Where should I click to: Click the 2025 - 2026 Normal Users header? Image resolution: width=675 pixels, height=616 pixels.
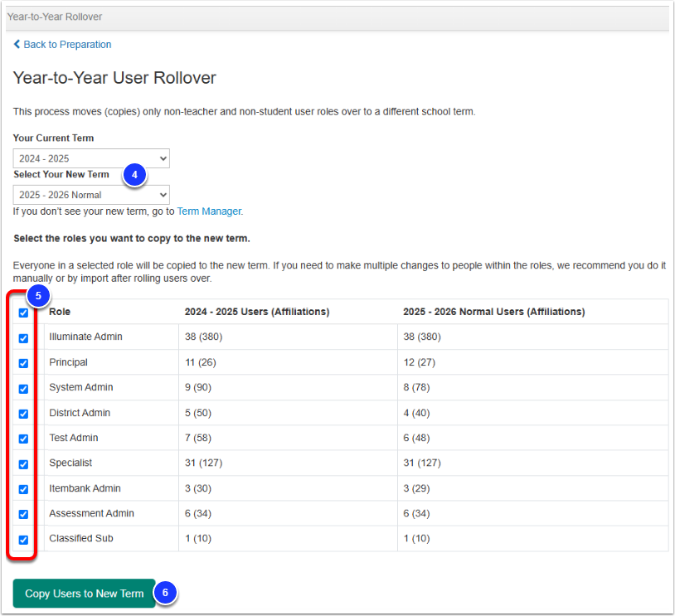tap(493, 312)
